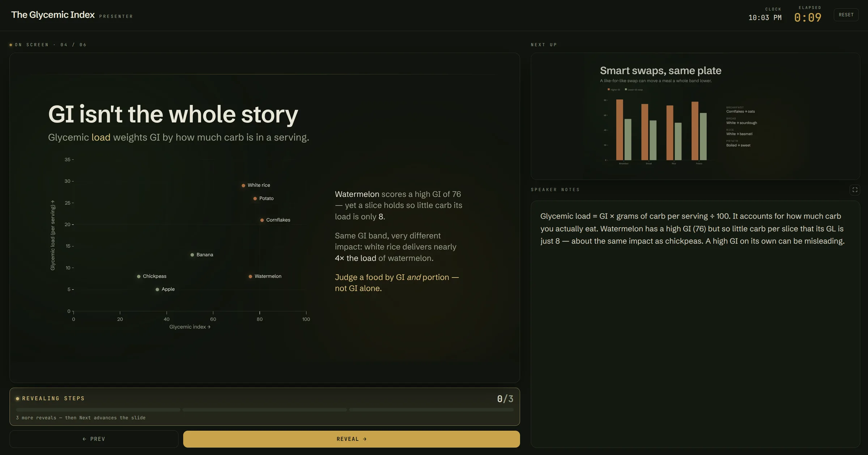
Task: Select the Watermelon data point
Action: click(250, 277)
